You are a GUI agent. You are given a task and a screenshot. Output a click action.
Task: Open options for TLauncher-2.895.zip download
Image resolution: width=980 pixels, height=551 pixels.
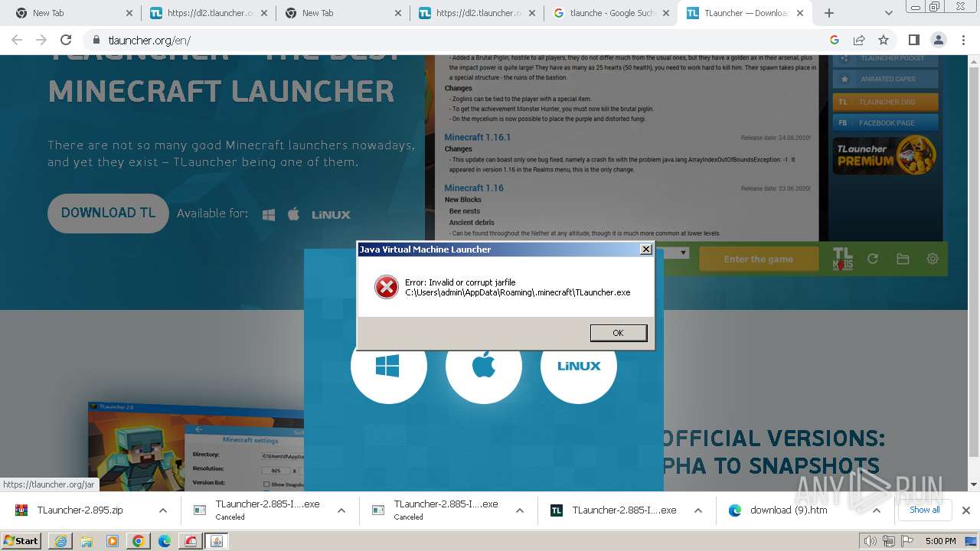point(163,510)
